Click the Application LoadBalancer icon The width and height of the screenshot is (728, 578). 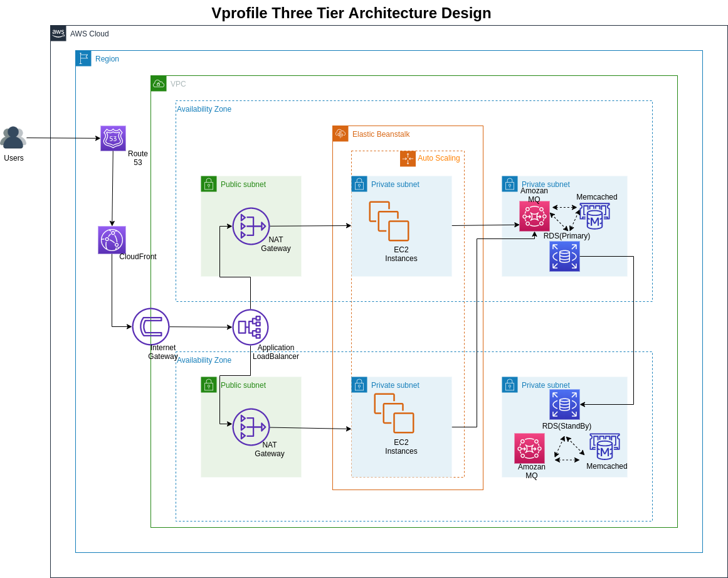point(251,327)
